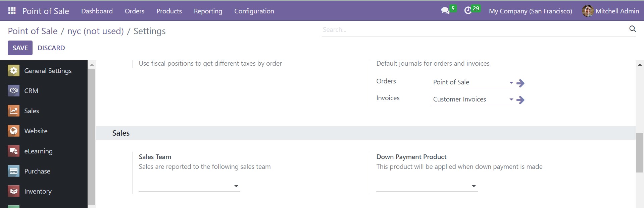Go to Point of Sale breadcrumb
The width and height of the screenshot is (644, 208).
tap(33, 31)
